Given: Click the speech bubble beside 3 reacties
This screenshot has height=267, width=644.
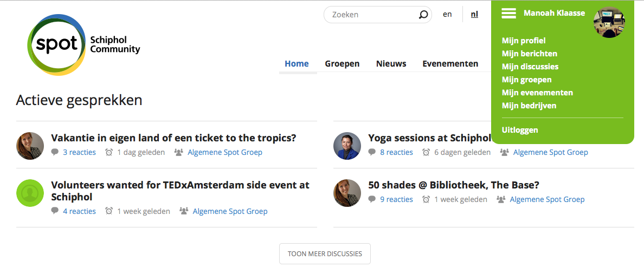Looking at the screenshot, I should 55,152.
